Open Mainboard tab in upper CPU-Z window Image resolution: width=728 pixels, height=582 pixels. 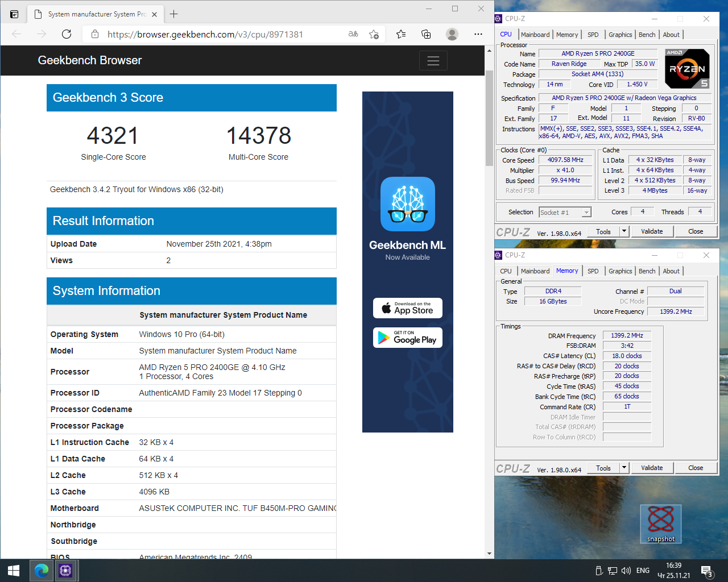pyautogui.click(x=535, y=35)
